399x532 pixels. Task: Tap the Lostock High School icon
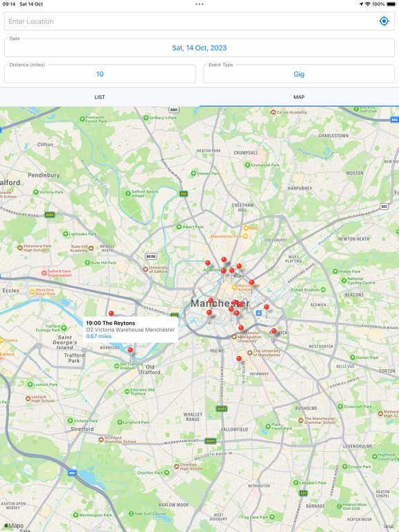pyautogui.click(x=28, y=399)
